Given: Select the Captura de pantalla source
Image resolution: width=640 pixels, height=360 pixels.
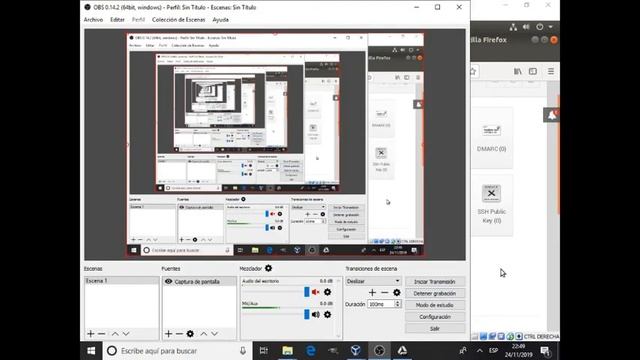Looking at the screenshot, I should point(200,282).
